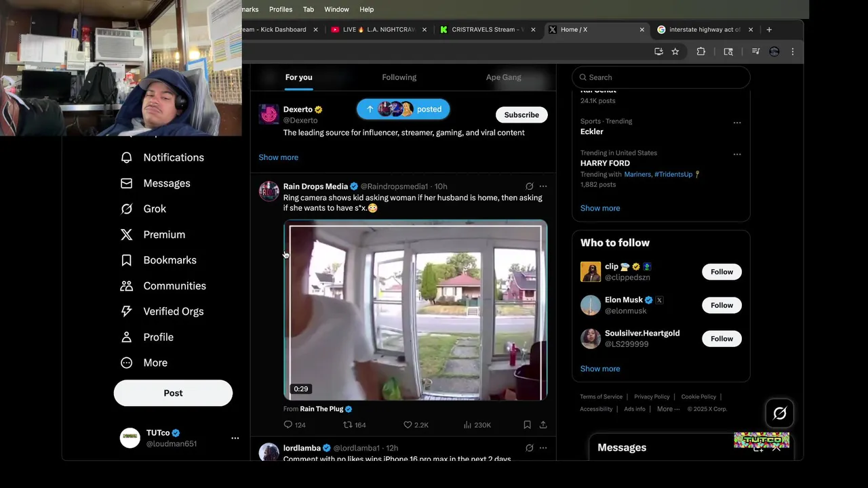Subscribe to Dexerto
The width and height of the screenshot is (868, 488).
(521, 115)
